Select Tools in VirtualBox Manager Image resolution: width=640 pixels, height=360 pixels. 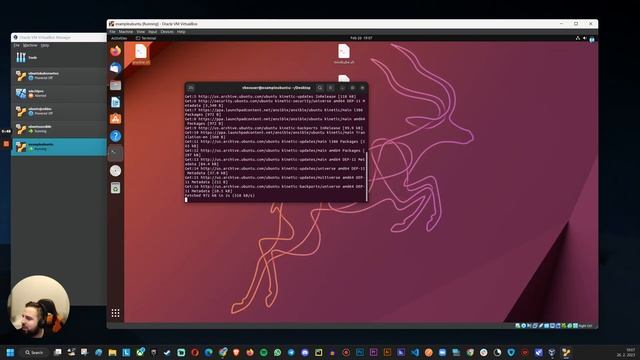59,58
